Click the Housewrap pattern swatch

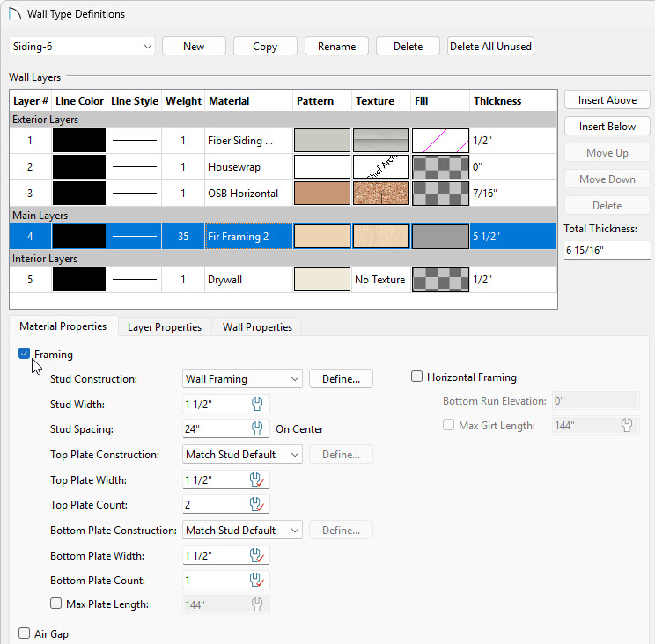coord(322,167)
